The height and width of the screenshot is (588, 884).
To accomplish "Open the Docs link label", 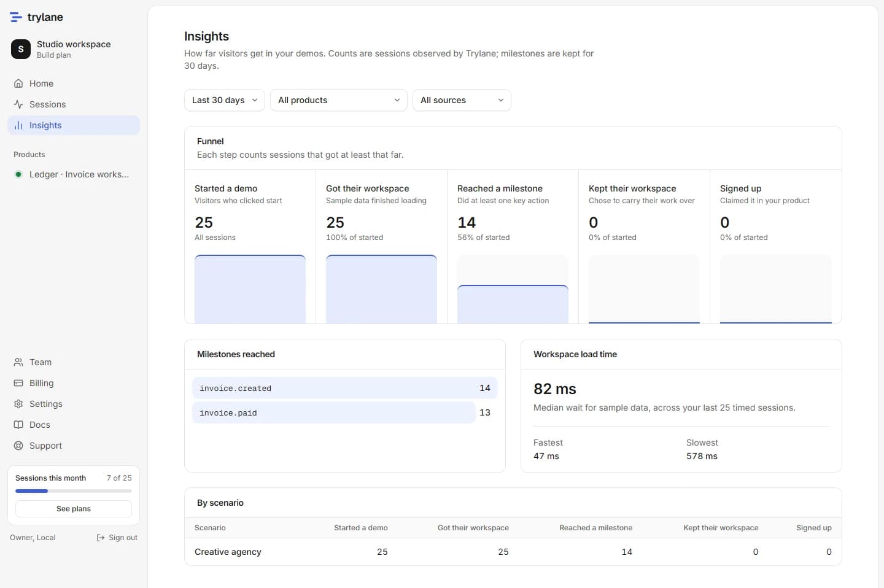I will [x=40, y=425].
